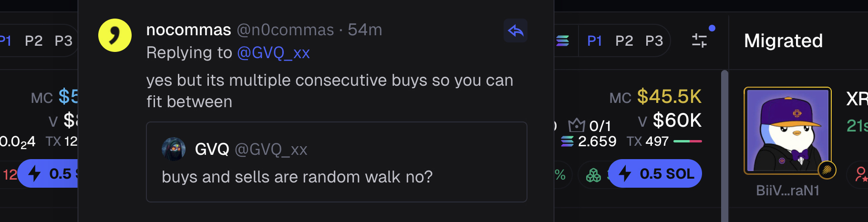Image resolution: width=868 pixels, height=222 pixels.
Task: Click the vertical scrollbar beside Migrated column
Action: tap(724, 143)
